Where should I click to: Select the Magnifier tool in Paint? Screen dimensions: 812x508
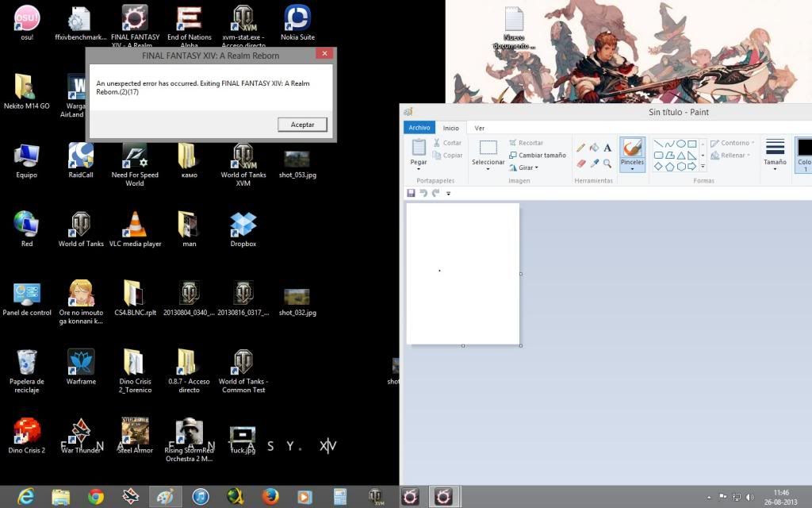pyautogui.click(x=607, y=164)
